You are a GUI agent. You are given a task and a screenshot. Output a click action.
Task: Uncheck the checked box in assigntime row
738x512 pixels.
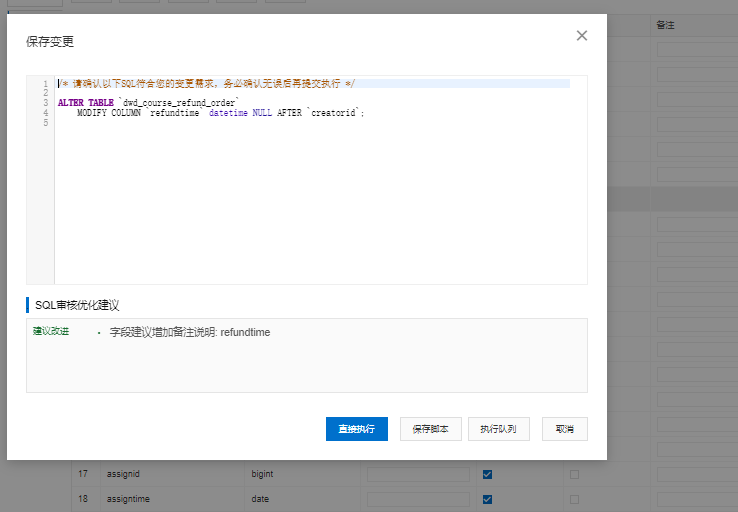click(x=487, y=499)
